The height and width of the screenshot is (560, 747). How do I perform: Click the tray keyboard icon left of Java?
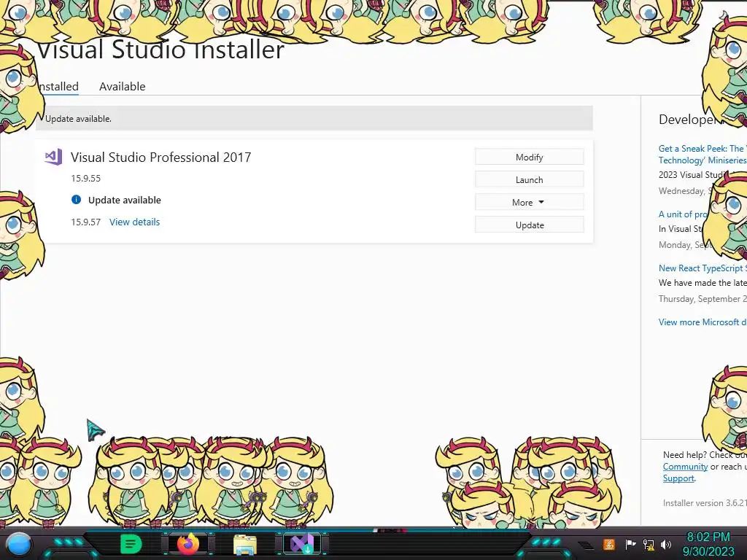click(x=586, y=545)
